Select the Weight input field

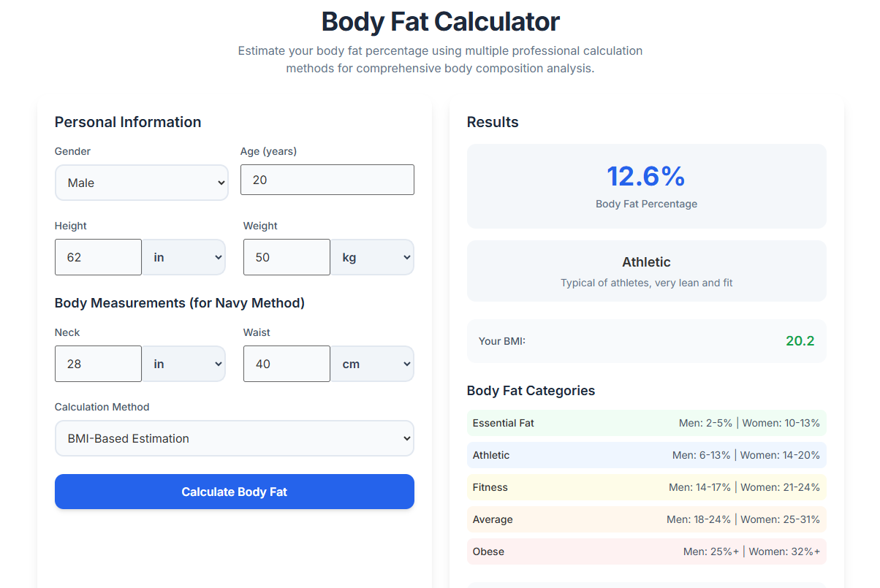click(x=287, y=256)
